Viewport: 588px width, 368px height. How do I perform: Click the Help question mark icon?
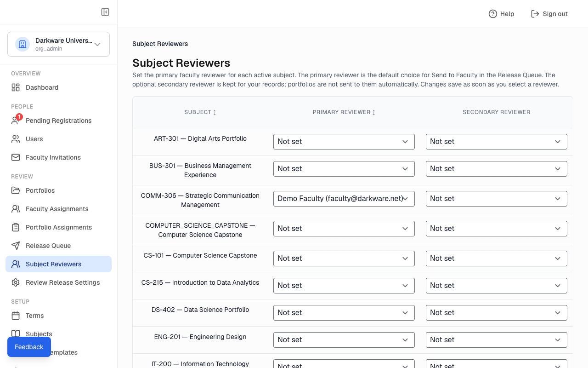coord(493,14)
